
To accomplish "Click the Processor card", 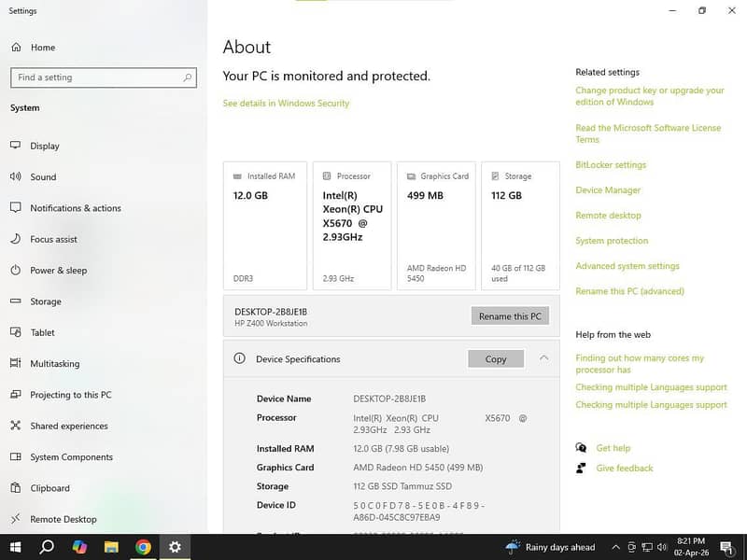I will click(x=352, y=226).
